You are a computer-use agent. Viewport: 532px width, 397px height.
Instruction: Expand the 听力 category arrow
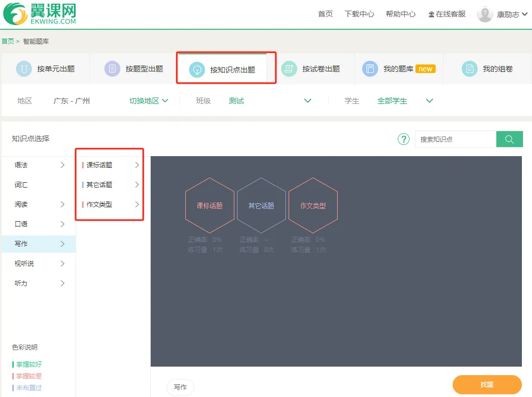62,283
